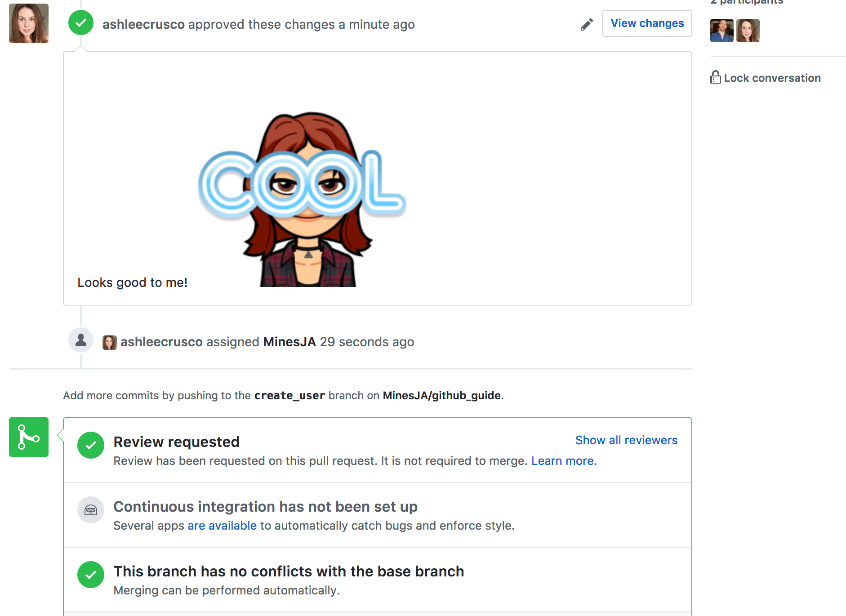Viewport: 846px width, 616px height.
Task: Click the second participant avatar in the sidebar
Action: (748, 31)
